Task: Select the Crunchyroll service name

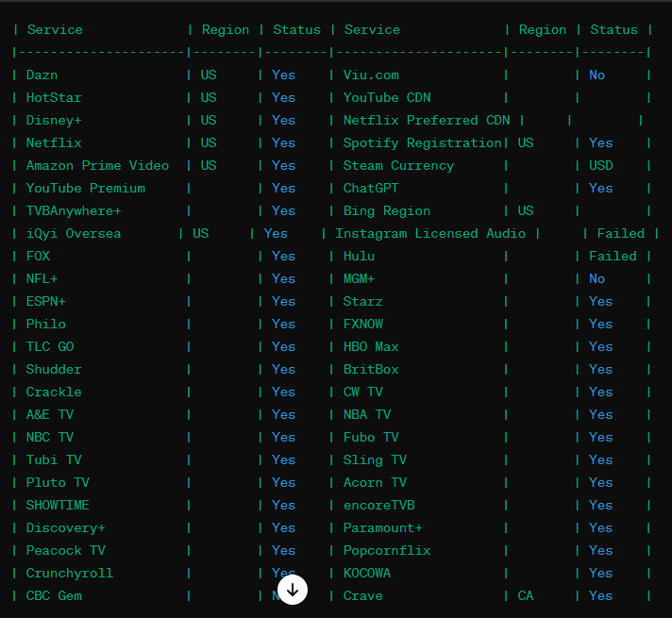Action: pos(70,573)
